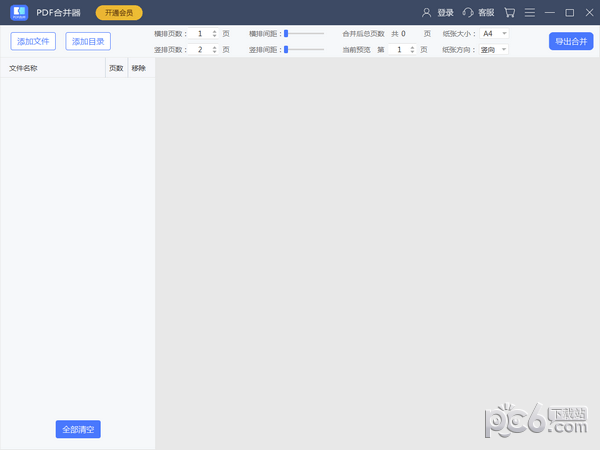Close the PDF合并器 window
This screenshot has width=600, height=450.
(x=589, y=13)
